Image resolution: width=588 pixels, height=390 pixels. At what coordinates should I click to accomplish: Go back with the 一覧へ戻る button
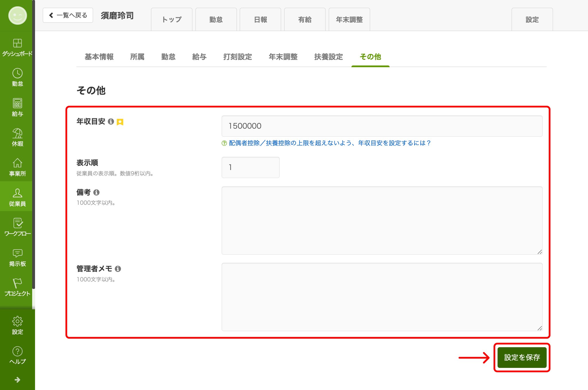point(68,15)
